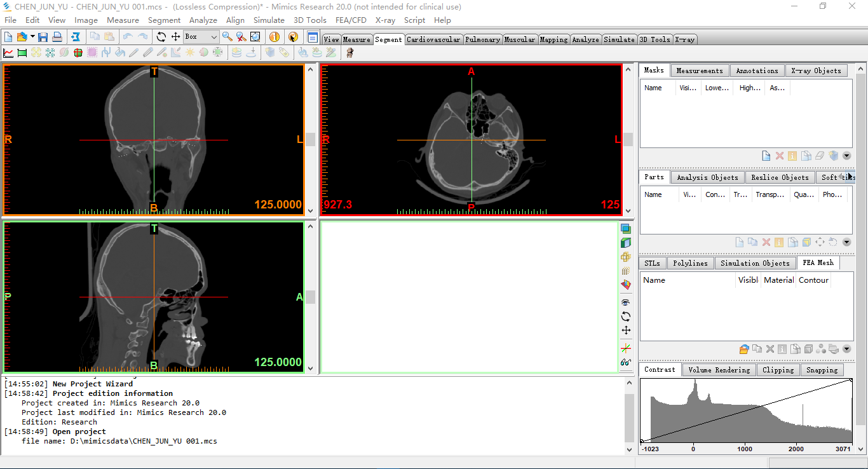Toggle 3D crosshair reference planes display
The height and width of the screenshot is (469, 868).
click(626, 348)
